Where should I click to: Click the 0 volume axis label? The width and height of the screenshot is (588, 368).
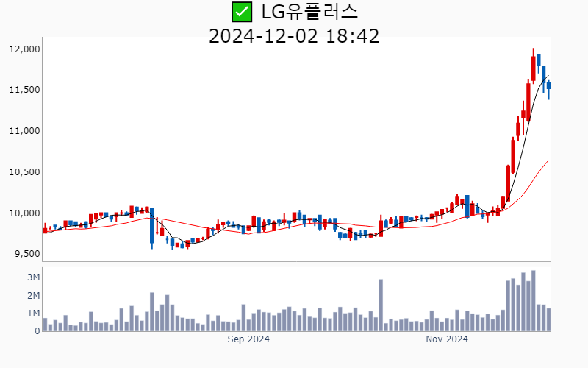[x=37, y=331]
